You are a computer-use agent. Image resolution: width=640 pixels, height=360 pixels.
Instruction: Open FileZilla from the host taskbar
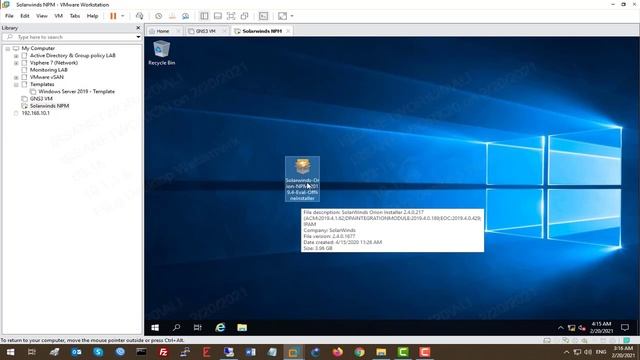163,352
